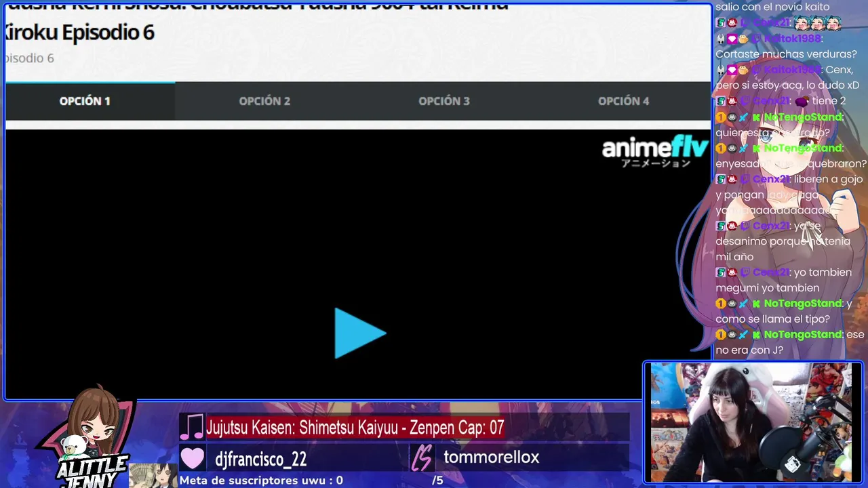Click the pink icon left of tommorellox
Screen dimensions: 868x488
(x=422, y=458)
